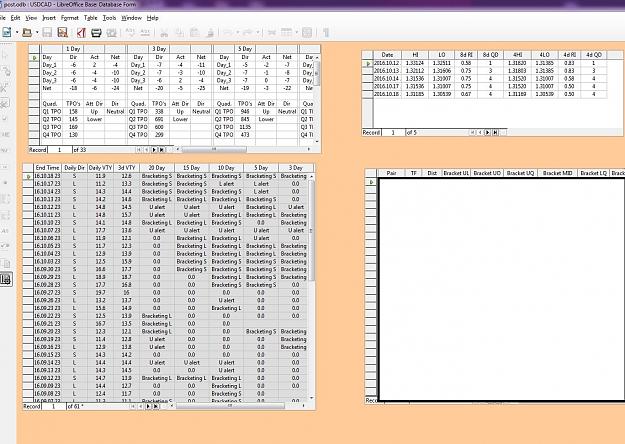Open the New document dropdown arrow
Image resolution: width=625 pixels, height=444 pixels.
[x=17, y=32]
